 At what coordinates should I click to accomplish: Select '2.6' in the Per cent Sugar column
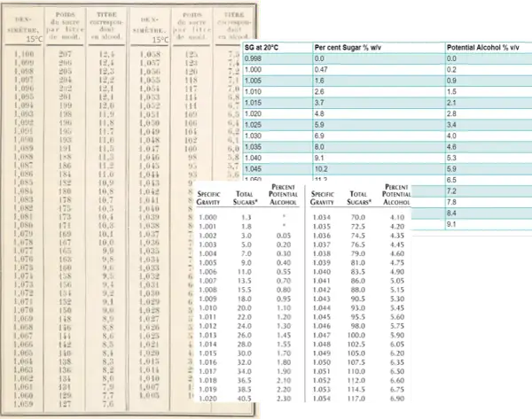click(319, 92)
